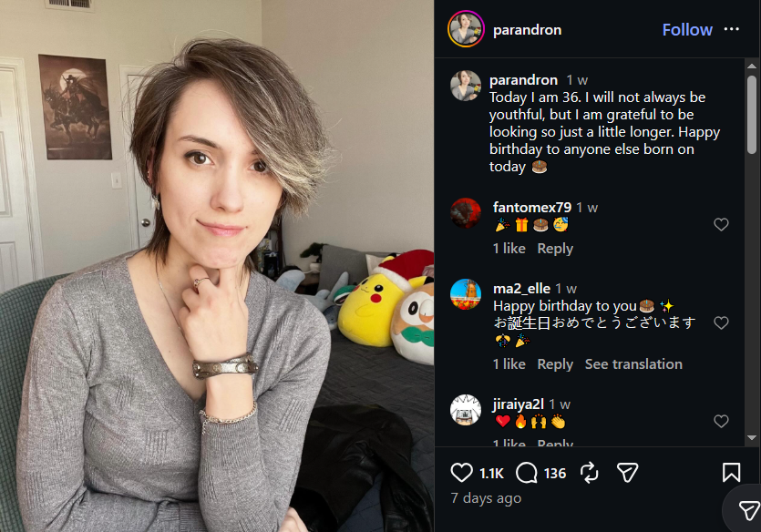Like fantomex79's comment heart
Viewport: 761px width, 532px height.
tap(721, 224)
